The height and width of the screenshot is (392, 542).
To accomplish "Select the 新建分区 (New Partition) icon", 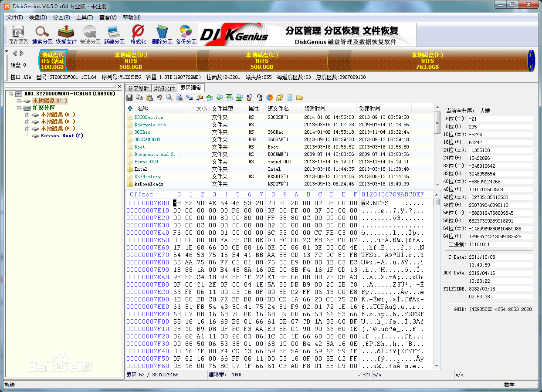I will 114,34.
